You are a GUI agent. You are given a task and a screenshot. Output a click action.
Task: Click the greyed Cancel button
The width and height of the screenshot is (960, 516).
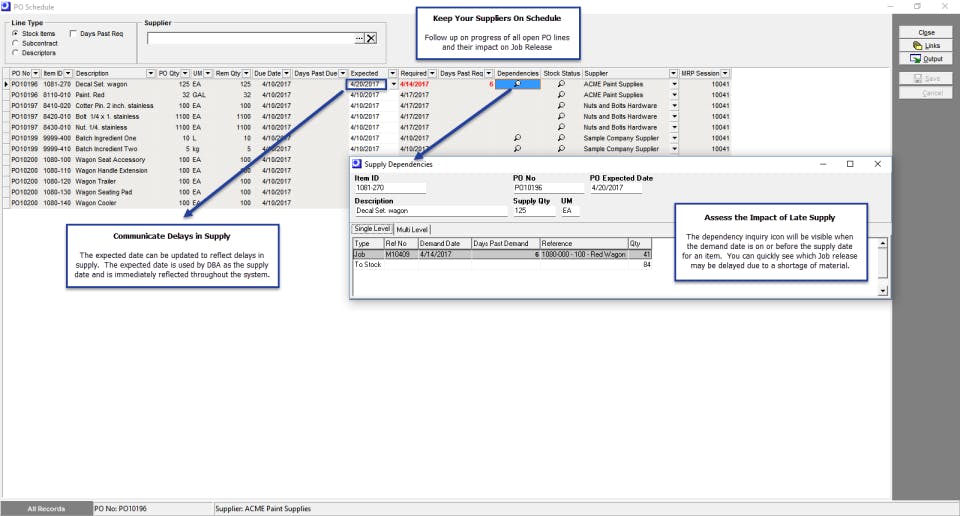(x=926, y=93)
